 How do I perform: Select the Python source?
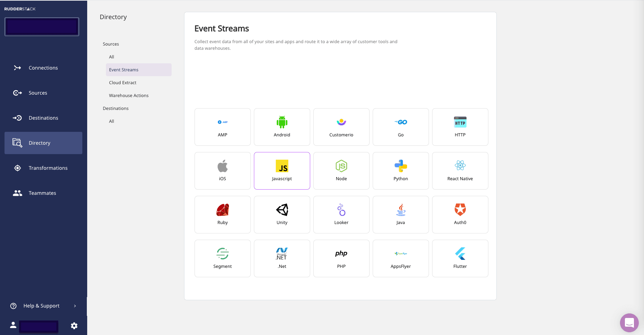pyautogui.click(x=401, y=170)
